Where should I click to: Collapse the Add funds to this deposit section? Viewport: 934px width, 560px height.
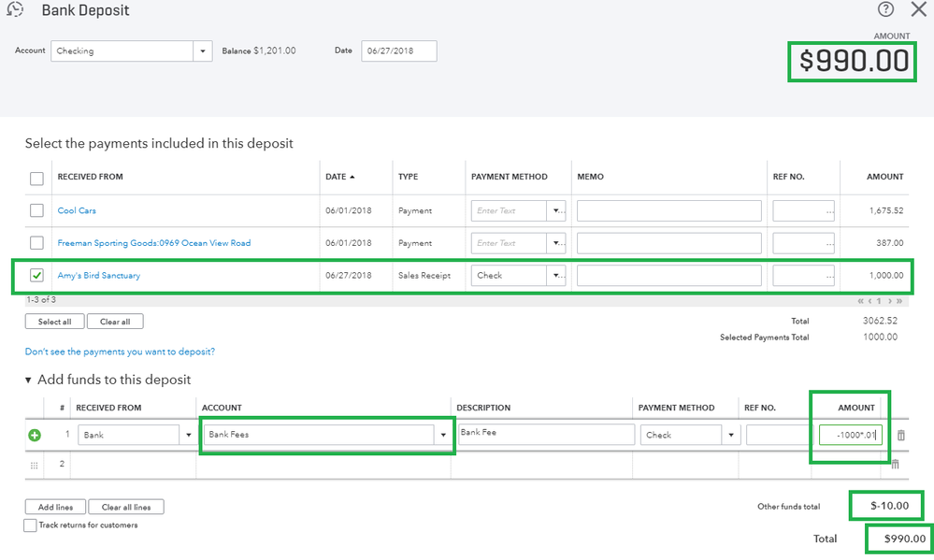pos(28,381)
